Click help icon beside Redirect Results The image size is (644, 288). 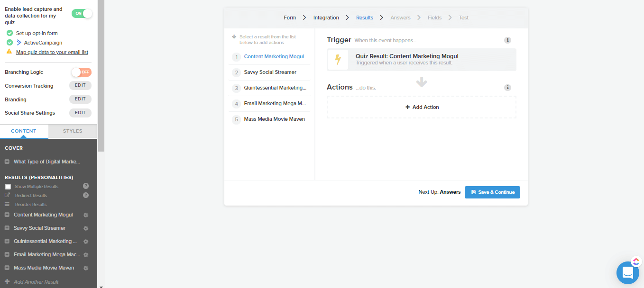coord(86,195)
